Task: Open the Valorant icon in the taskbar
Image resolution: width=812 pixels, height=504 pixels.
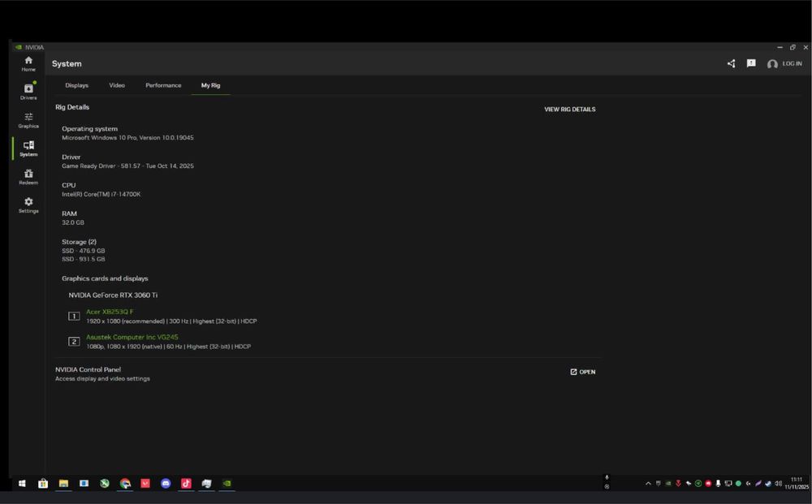Action: click(x=145, y=483)
